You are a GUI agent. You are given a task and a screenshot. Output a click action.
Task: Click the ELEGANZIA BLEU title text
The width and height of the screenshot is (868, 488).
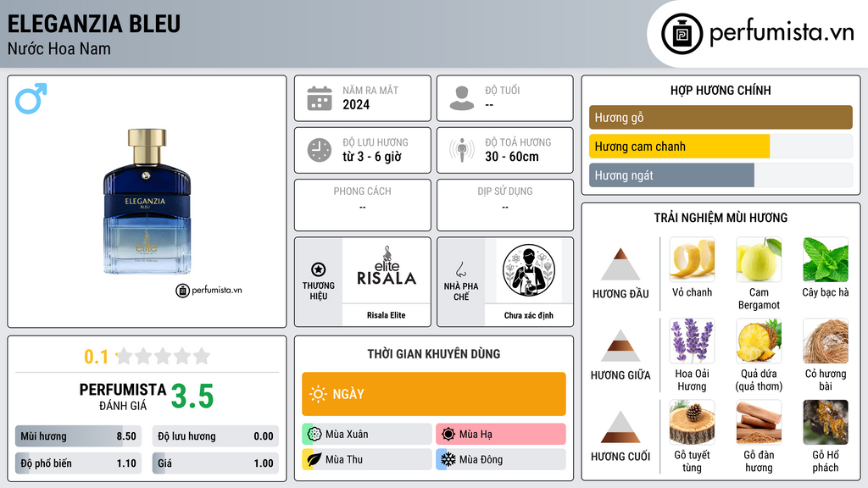[x=94, y=24]
